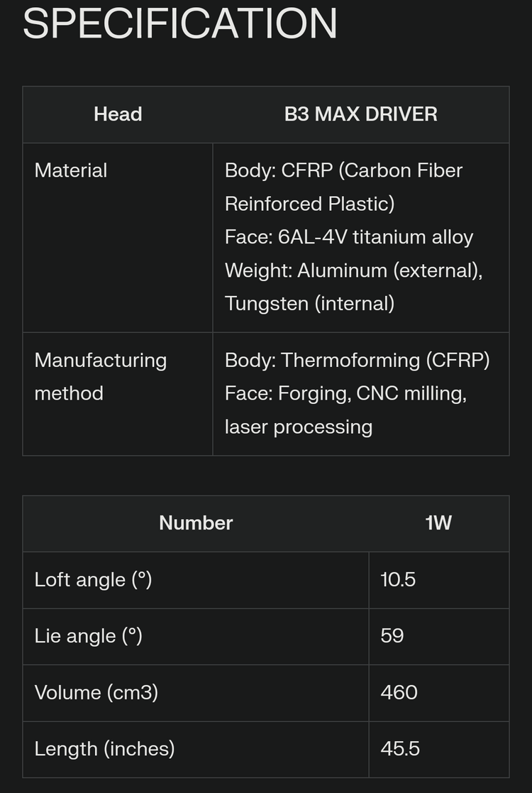Click the SPECIFICATION heading
532x793 pixels.
(179, 22)
